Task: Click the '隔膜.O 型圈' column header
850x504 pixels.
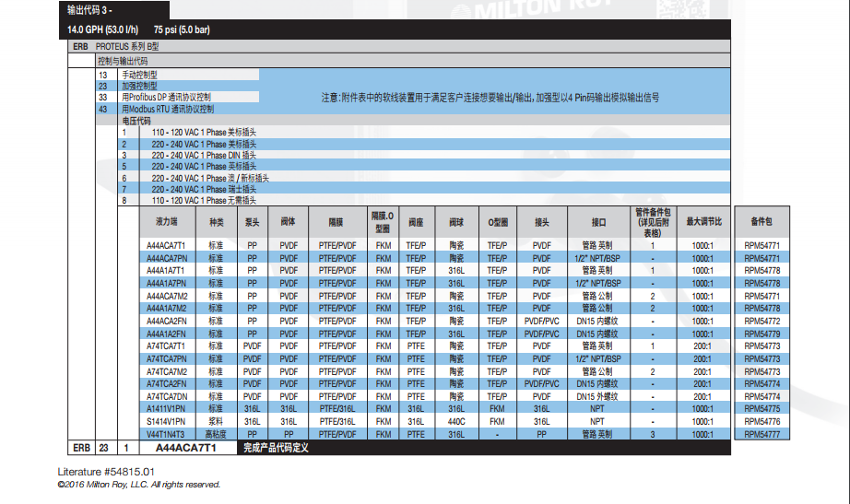Action: [x=383, y=222]
